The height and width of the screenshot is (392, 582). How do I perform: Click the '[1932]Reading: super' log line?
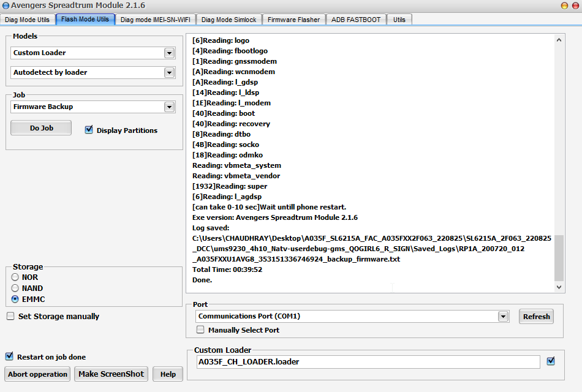230,186
